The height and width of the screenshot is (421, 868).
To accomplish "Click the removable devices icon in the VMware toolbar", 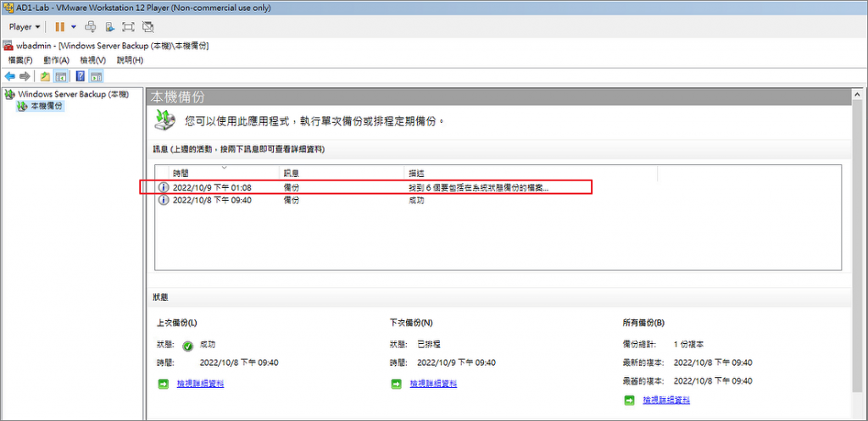I will click(x=110, y=26).
